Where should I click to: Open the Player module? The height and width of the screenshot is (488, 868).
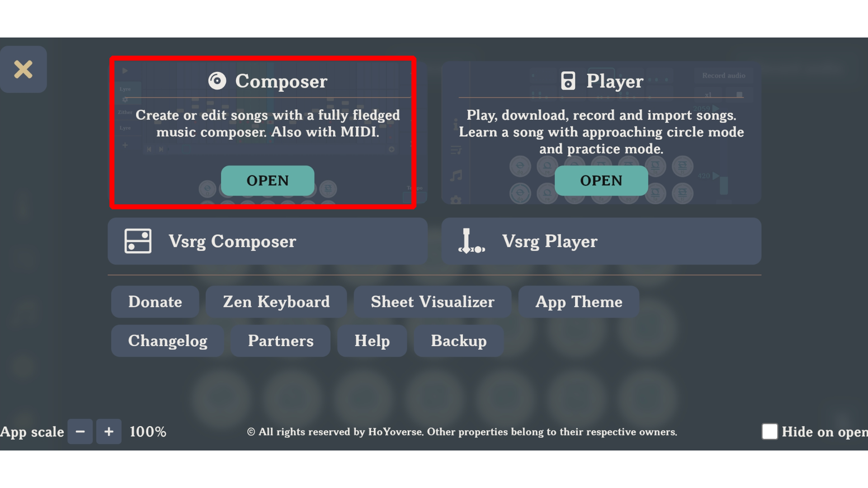click(x=601, y=180)
